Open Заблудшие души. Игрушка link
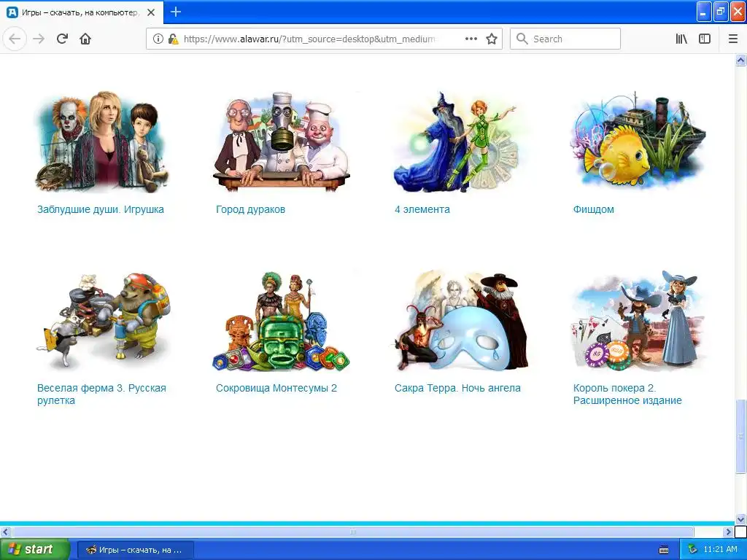Image resolution: width=747 pixels, height=560 pixels. point(101,209)
